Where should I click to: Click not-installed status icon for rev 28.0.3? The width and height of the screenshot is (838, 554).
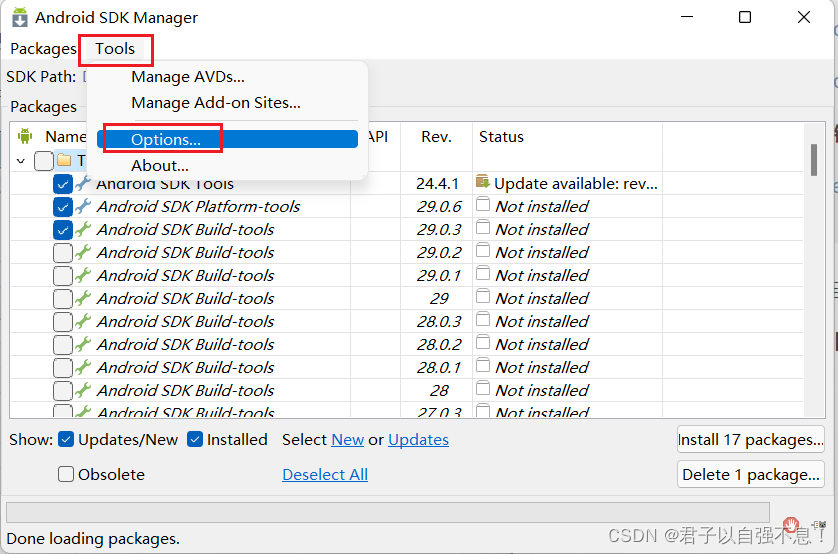pos(483,319)
